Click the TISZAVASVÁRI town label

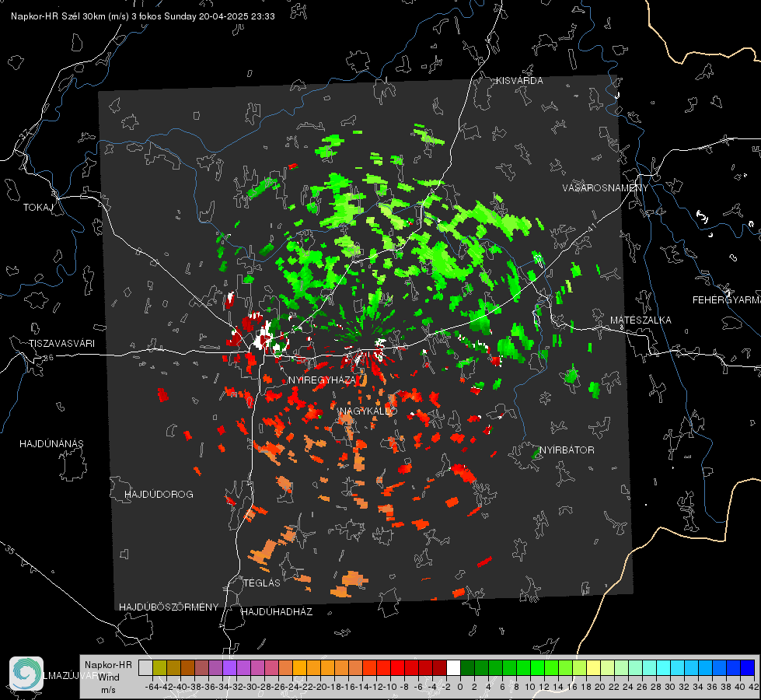[61, 344]
